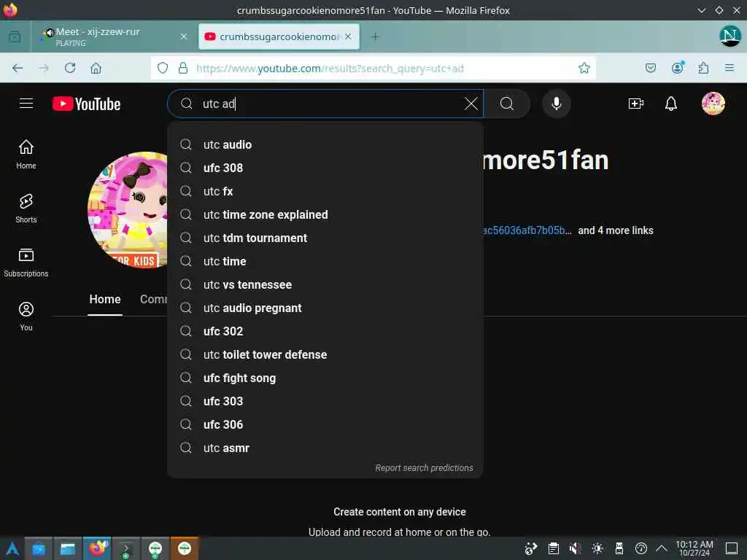Click the tracking protection shield icon
Screen dimensions: 747x560
[163, 68]
